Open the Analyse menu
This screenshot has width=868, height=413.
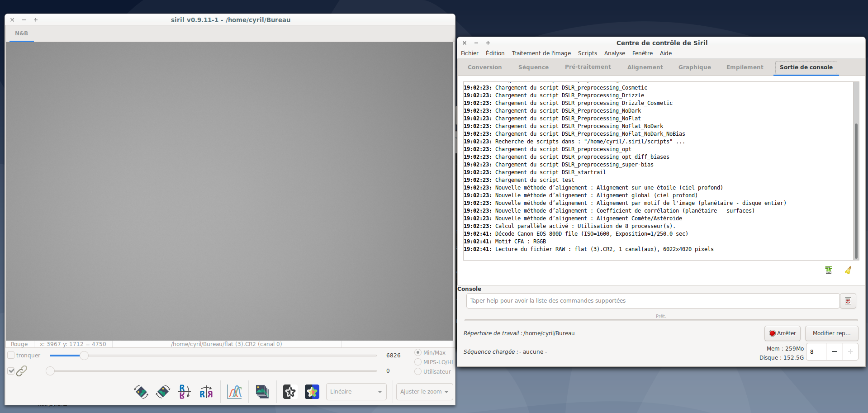pyautogui.click(x=615, y=53)
